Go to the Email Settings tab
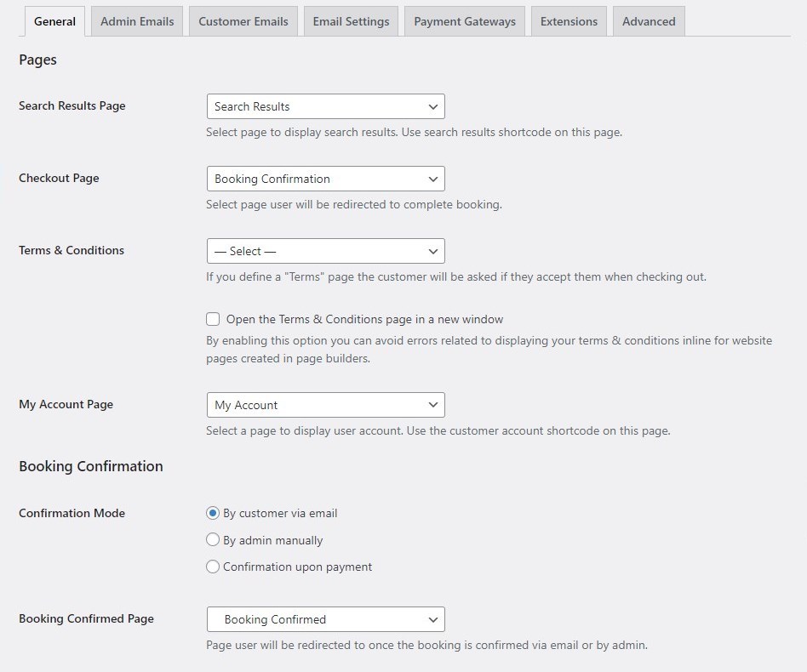 pos(351,22)
